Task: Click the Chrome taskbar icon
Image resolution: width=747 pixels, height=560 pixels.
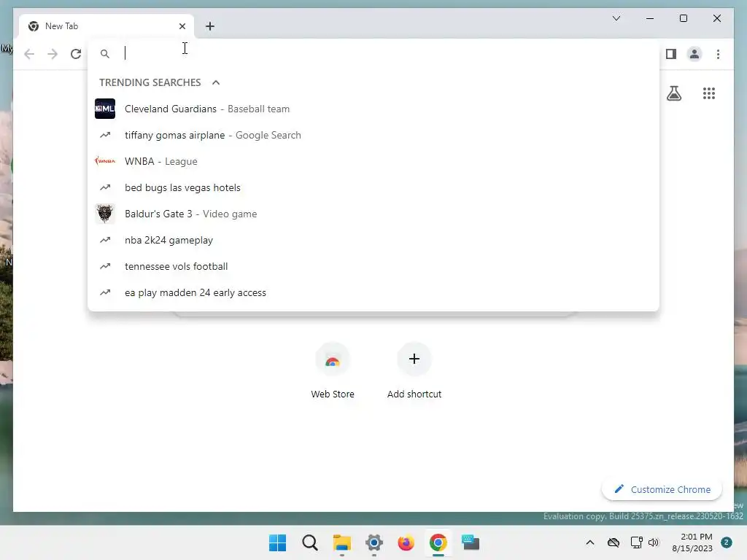Action: [438, 542]
